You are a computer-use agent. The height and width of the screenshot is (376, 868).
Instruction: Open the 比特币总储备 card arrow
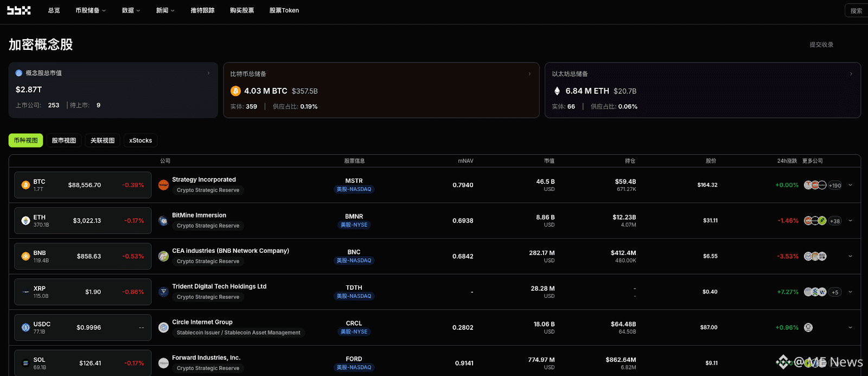(x=529, y=74)
